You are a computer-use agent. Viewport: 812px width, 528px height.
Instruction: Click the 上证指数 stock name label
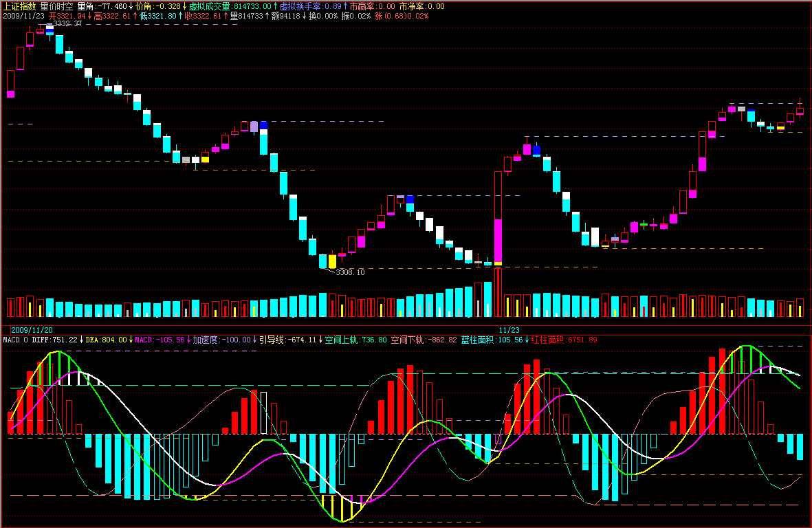coord(20,6)
